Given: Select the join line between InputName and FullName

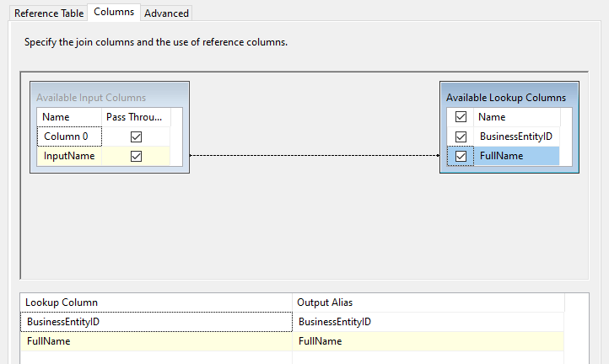Looking at the screenshot, I should (315, 155).
